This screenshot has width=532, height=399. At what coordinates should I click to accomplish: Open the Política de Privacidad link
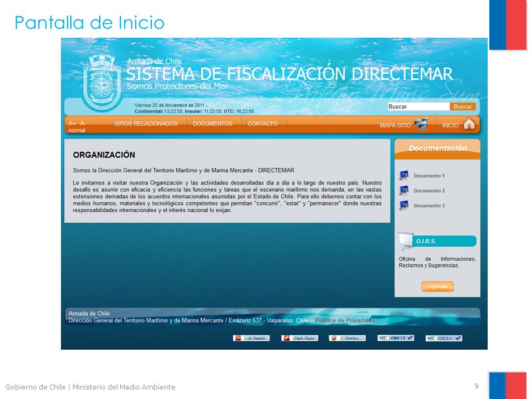click(345, 320)
